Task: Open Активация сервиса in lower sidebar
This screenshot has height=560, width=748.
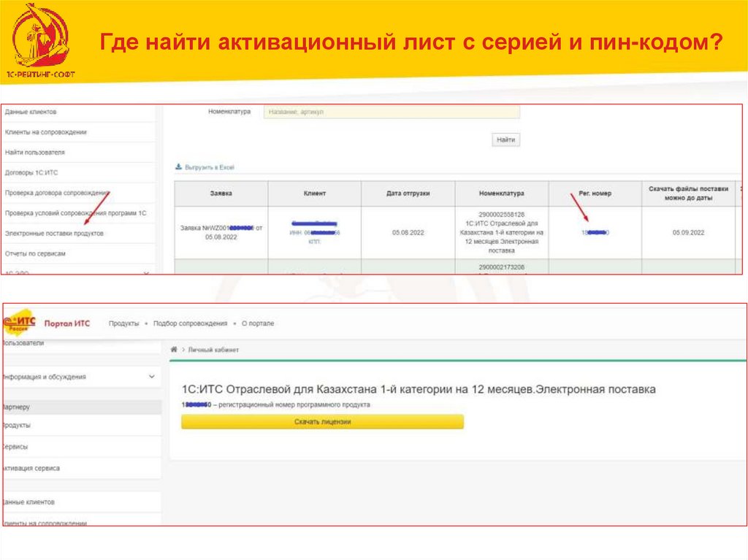Action: (x=82, y=468)
